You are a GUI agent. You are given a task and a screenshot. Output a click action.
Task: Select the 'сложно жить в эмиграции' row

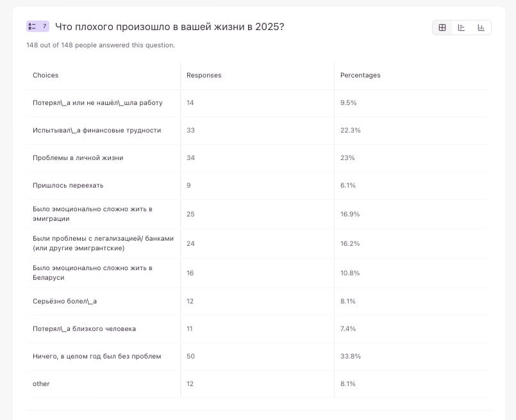[92, 214]
